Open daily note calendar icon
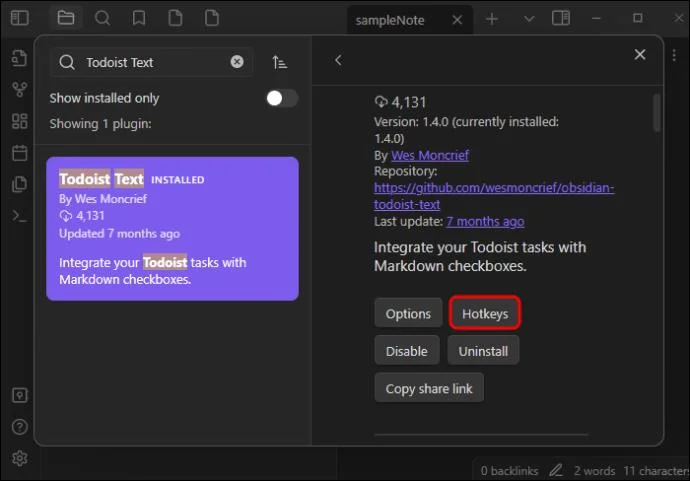The width and height of the screenshot is (690, 481). click(19, 153)
